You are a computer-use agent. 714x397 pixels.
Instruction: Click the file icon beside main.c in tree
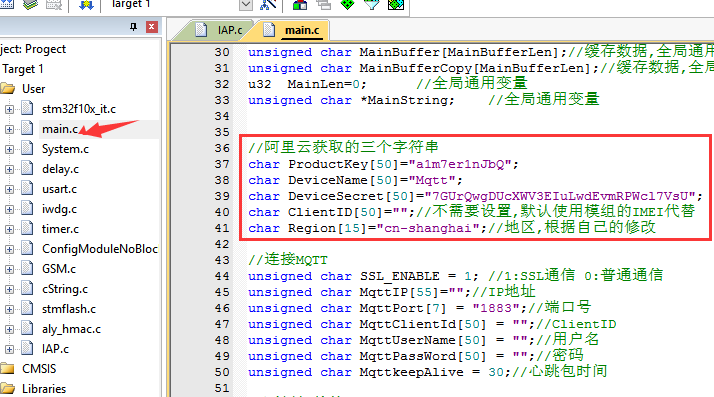coord(27,128)
